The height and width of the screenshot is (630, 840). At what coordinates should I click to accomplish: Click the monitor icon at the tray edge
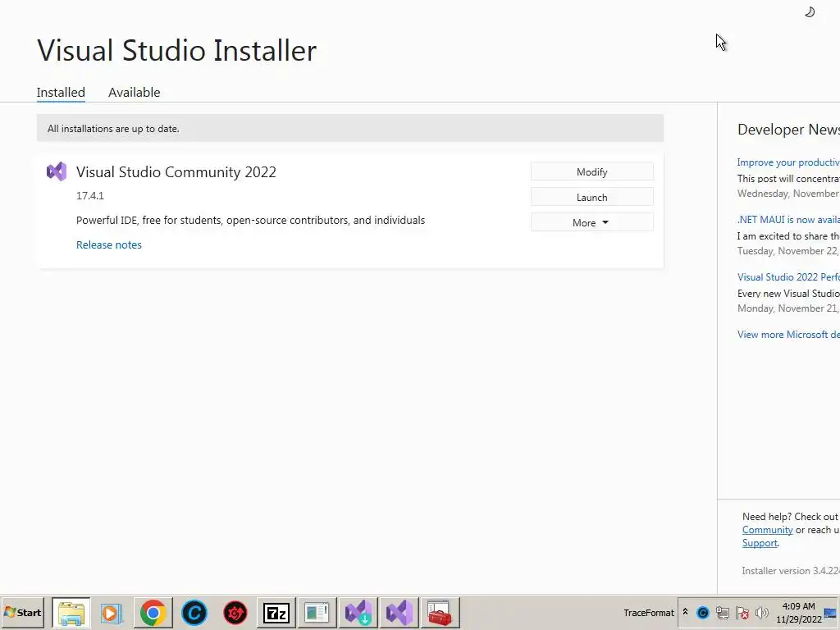click(830, 612)
